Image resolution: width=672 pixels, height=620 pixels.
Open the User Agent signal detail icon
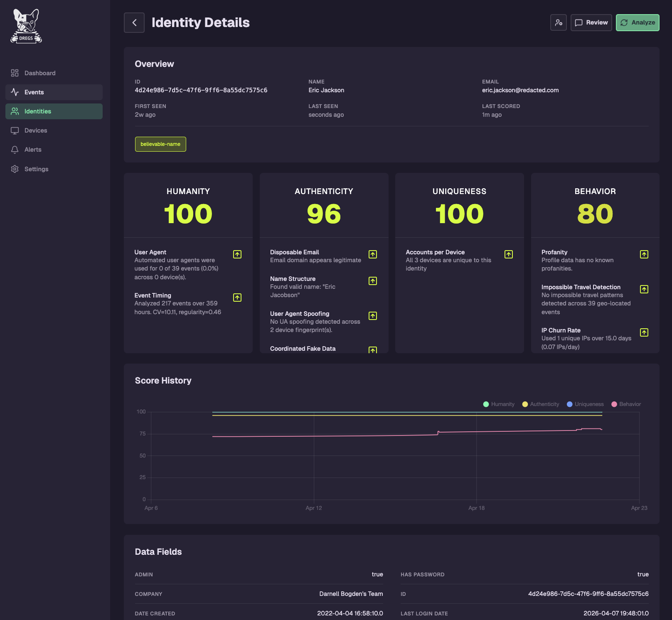237,254
